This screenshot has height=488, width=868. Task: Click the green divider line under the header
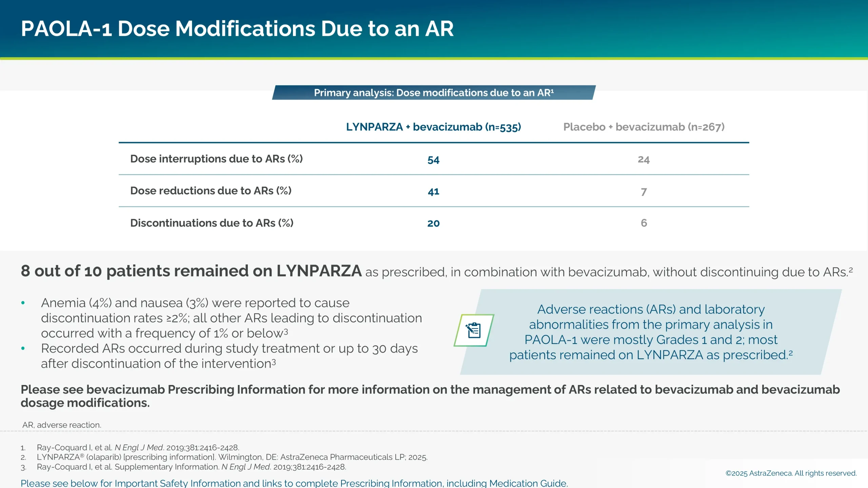click(x=434, y=59)
